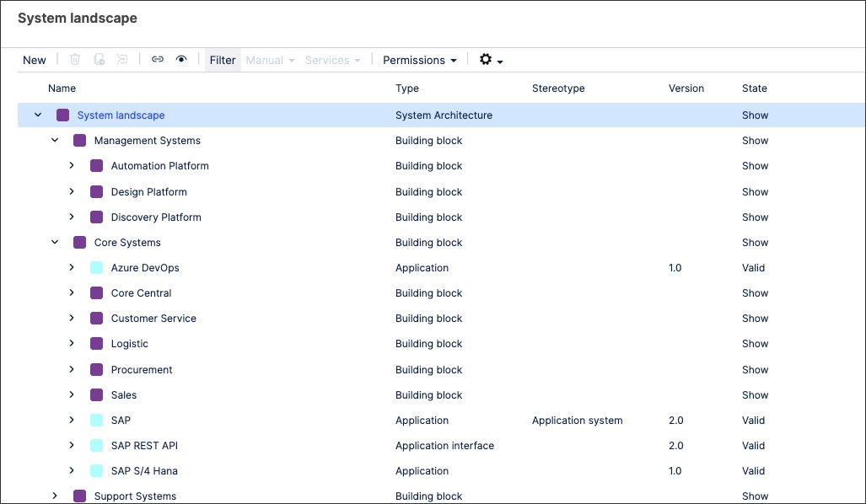
Task: Open the Permissions dropdown menu
Action: (420, 60)
